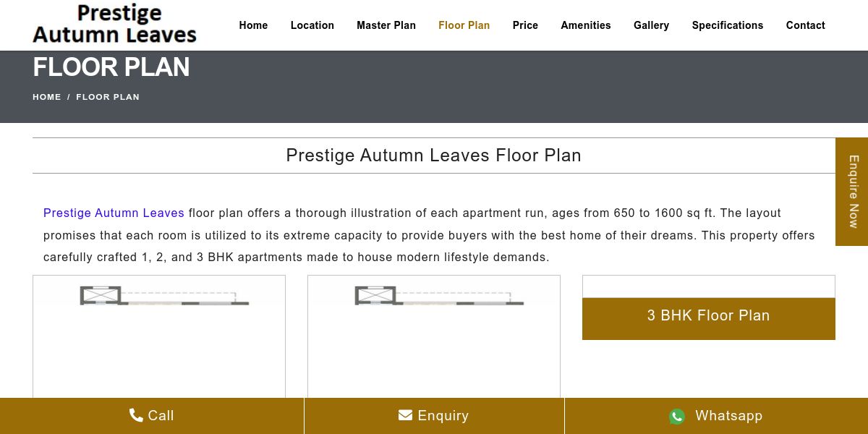This screenshot has height=434, width=868.
Task: Click the envelope icon beside Enquiry
Action: point(405,415)
